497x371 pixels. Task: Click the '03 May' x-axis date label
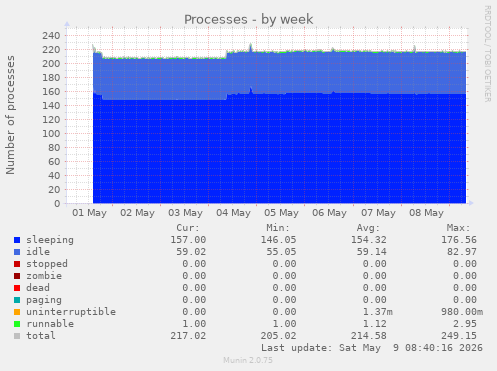click(185, 213)
